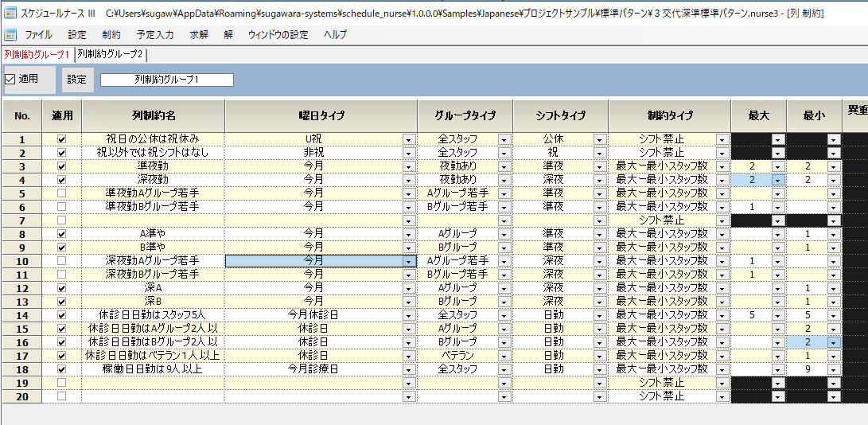Enable 適用 for row 6 準夜勤Bグループ若手
Screen dimensions: 868x425
pyautogui.click(x=61, y=207)
